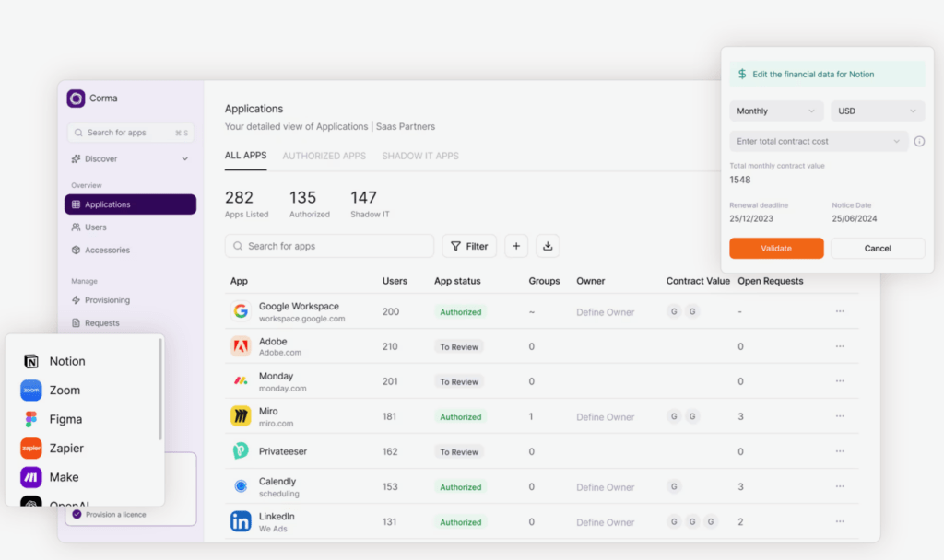Switch to the AUTHORIZED APPS tab
This screenshot has width=944, height=560.
coord(324,156)
